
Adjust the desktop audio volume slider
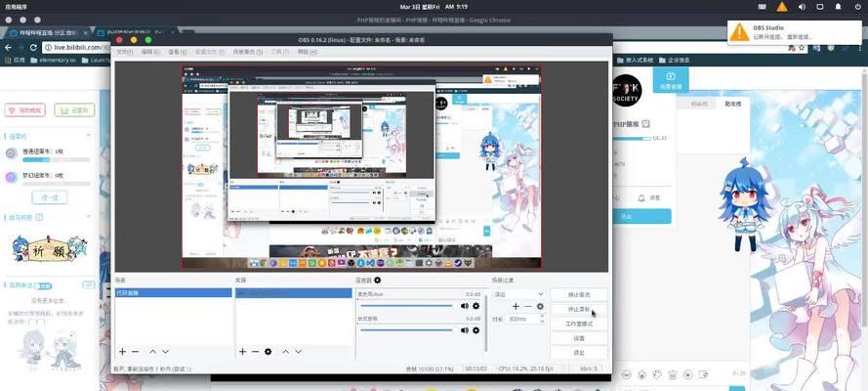407,330
